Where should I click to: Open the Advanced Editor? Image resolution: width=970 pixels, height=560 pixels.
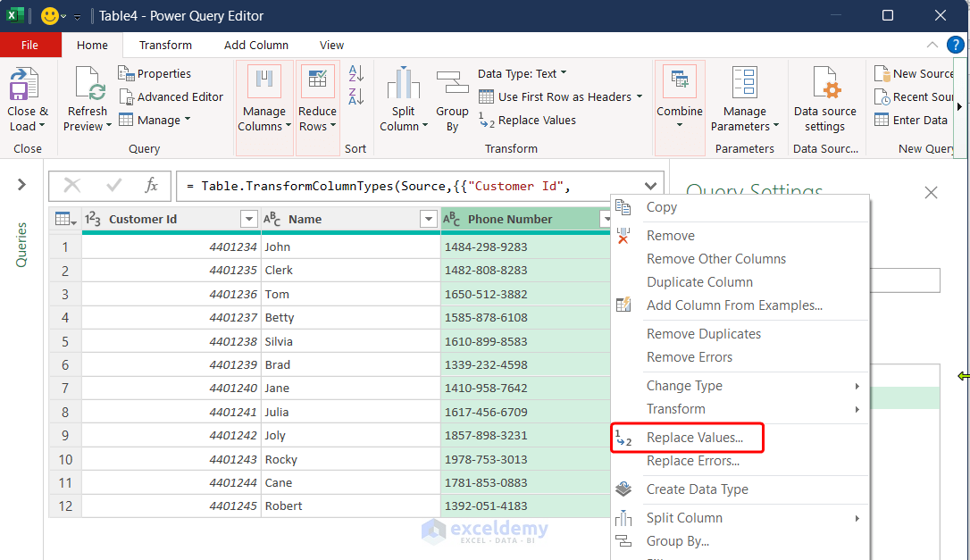pyautogui.click(x=171, y=97)
